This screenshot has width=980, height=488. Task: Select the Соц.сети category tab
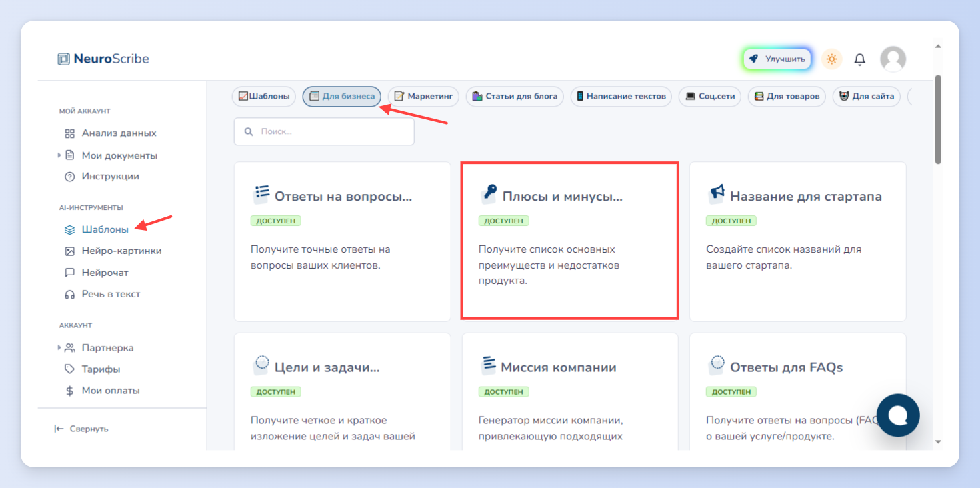pos(710,97)
